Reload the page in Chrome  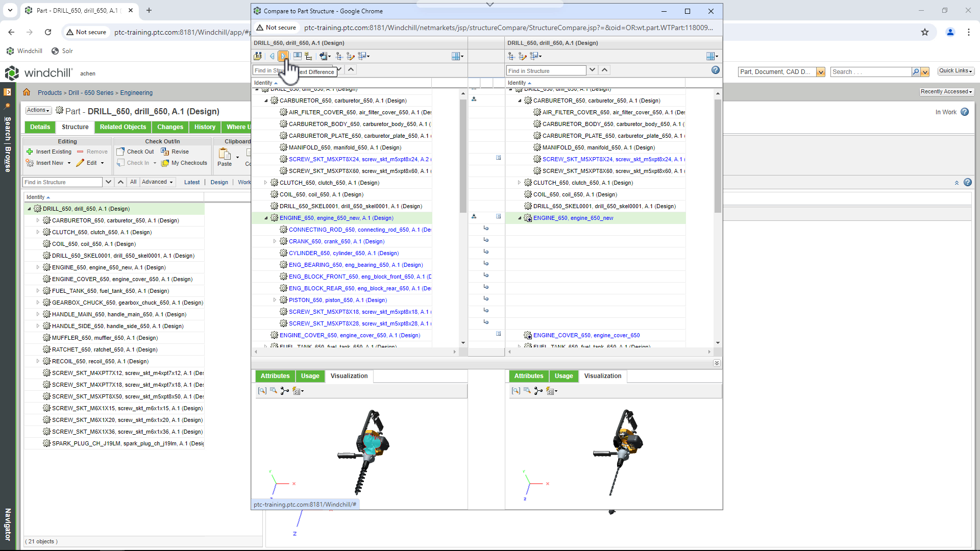pos(48,32)
